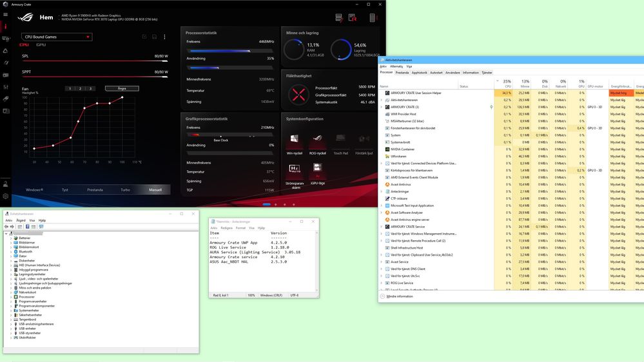Open Armoury Crate settings gear icon
The width and height of the screenshot is (644, 362).
coord(5,196)
